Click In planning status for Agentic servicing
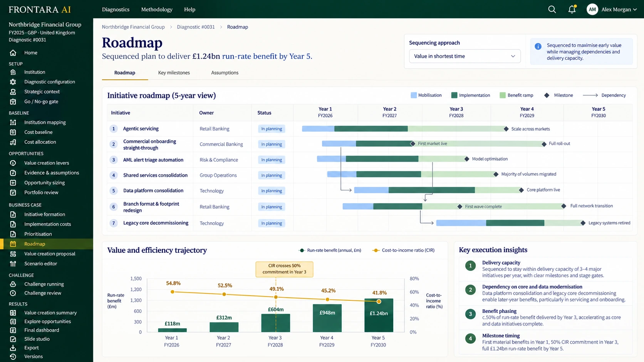The image size is (644, 362). click(272, 129)
